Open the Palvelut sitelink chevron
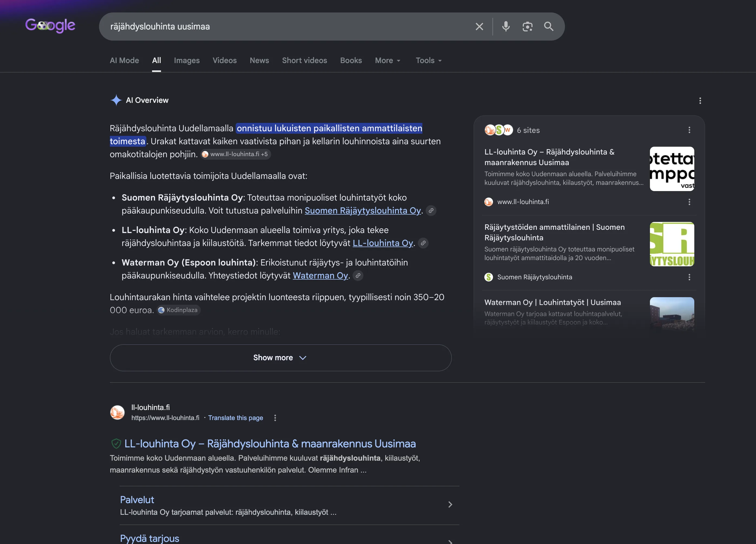 [x=450, y=505]
